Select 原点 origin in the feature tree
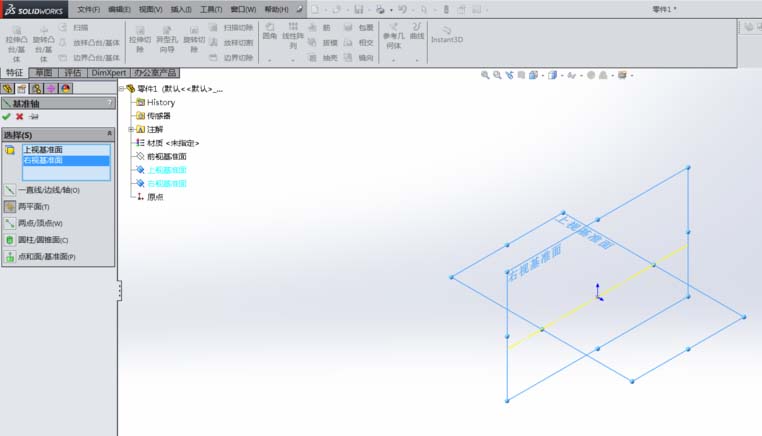This screenshot has width=762, height=436. pos(155,197)
